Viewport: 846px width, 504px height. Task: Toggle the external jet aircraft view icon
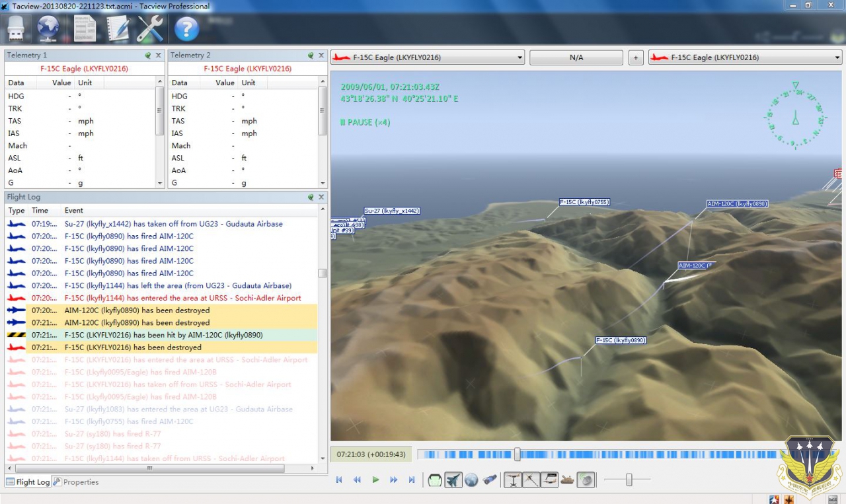[453, 480]
